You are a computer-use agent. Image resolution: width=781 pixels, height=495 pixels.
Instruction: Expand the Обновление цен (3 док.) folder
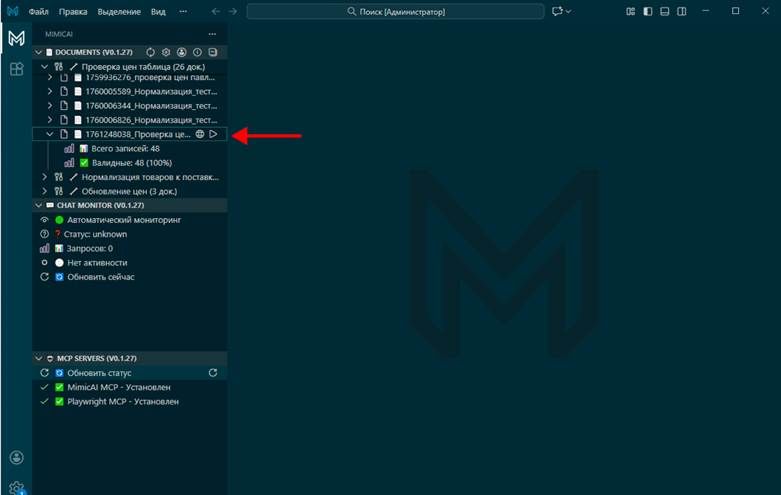coord(45,191)
